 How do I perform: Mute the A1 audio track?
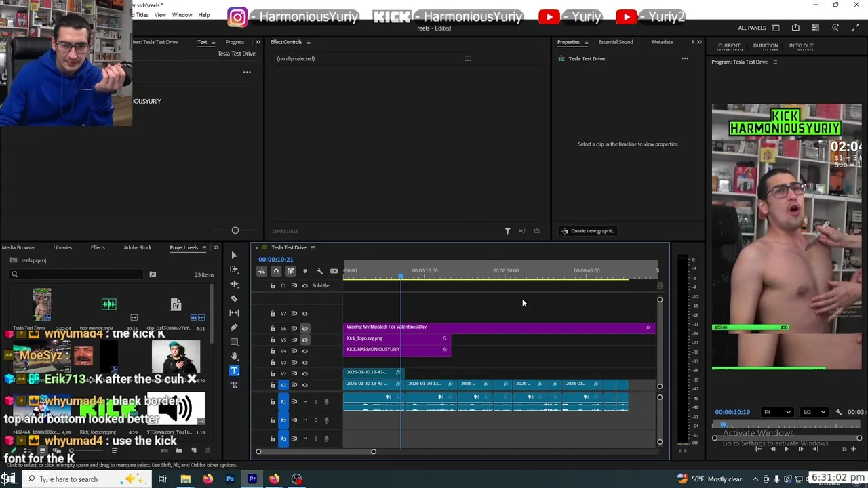(305, 402)
